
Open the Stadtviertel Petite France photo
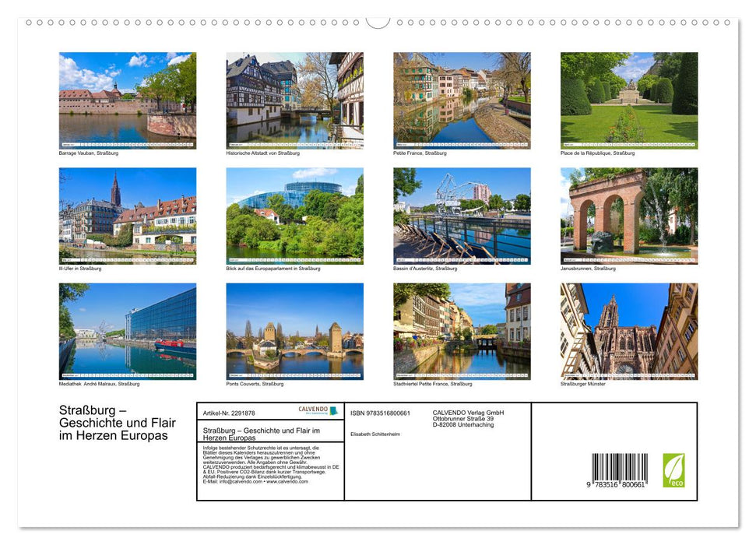click(x=462, y=332)
